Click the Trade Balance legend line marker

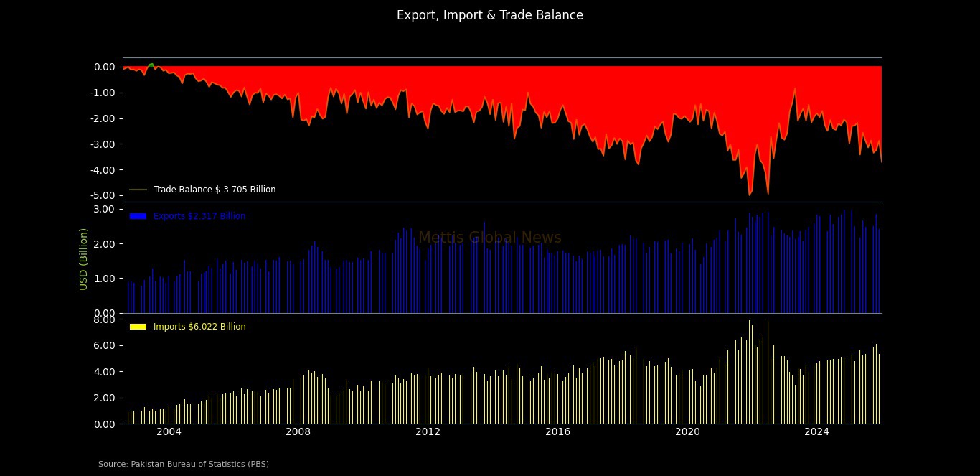138,190
